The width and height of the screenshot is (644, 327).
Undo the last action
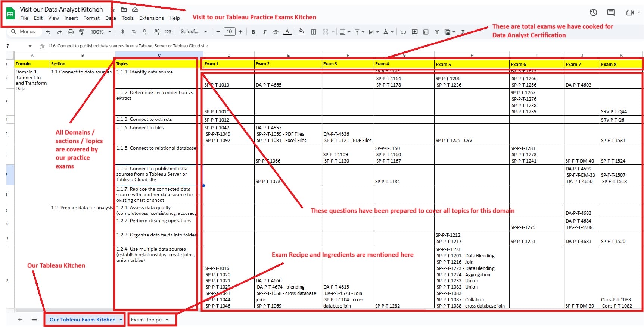(x=48, y=32)
